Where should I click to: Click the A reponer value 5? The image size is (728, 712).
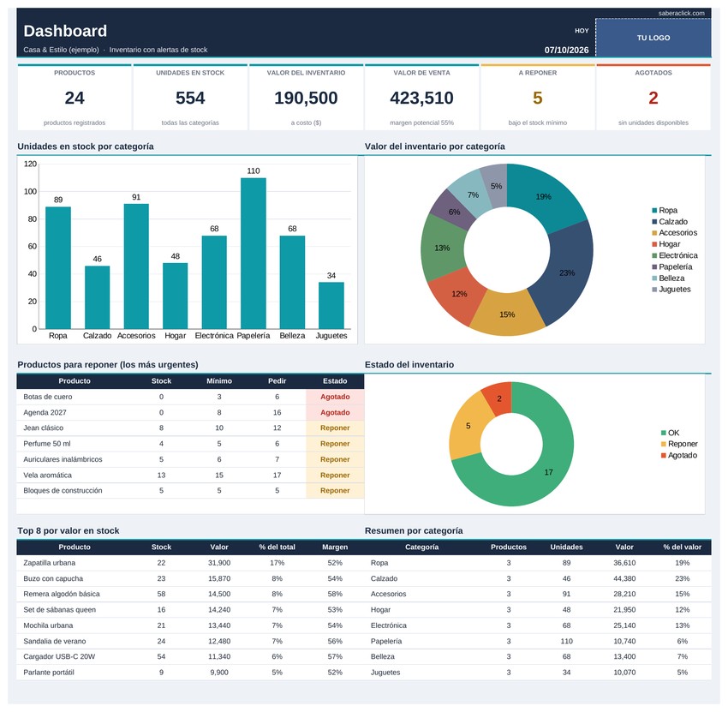coord(537,98)
